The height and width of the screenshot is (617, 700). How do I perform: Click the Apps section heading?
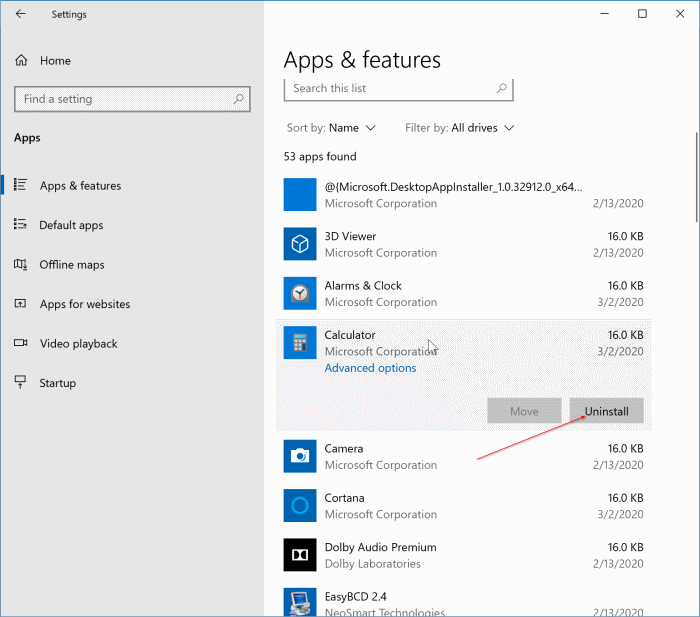[27, 138]
